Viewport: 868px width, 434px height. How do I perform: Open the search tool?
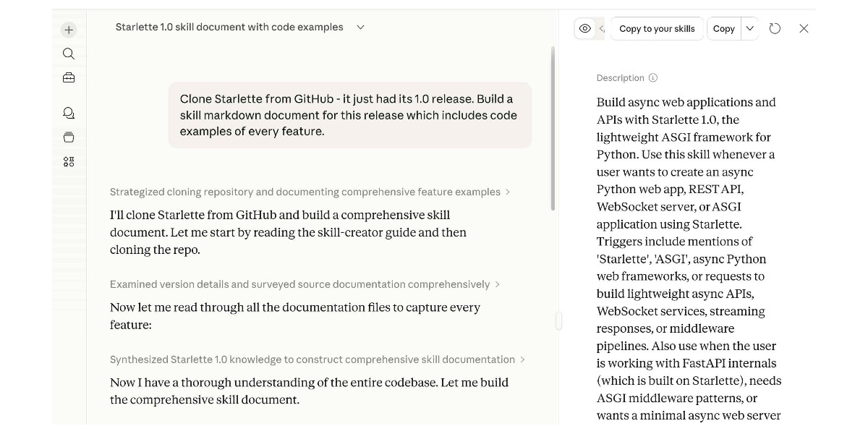tap(68, 54)
